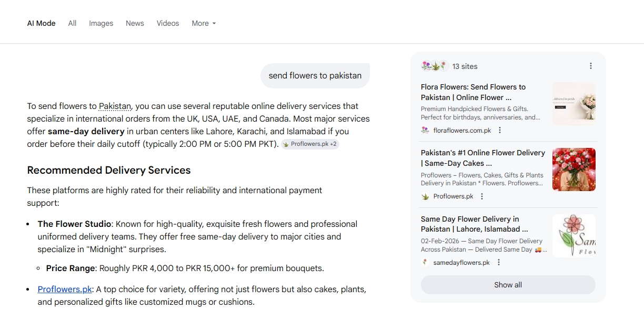Click the stacked site favicons next to 13 sites
644x309 pixels.
click(x=434, y=66)
